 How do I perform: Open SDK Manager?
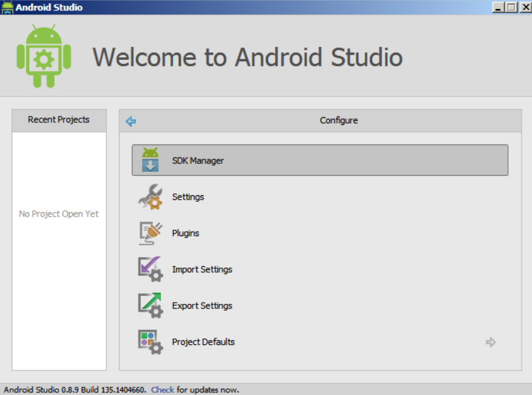pyautogui.click(x=319, y=160)
